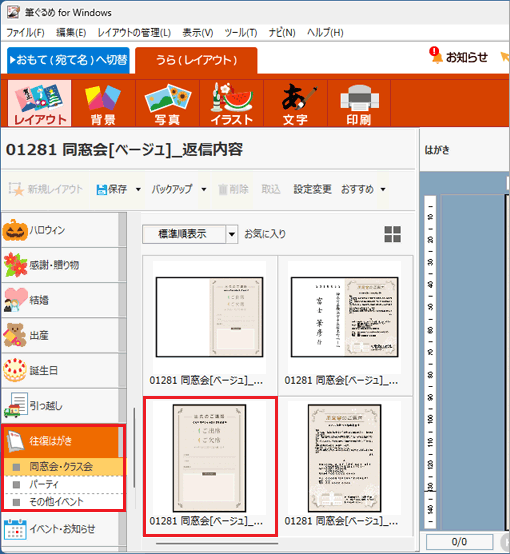Open レイアウトの管理(L) menu
This screenshot has width=510, height=554.
(134, 33)
